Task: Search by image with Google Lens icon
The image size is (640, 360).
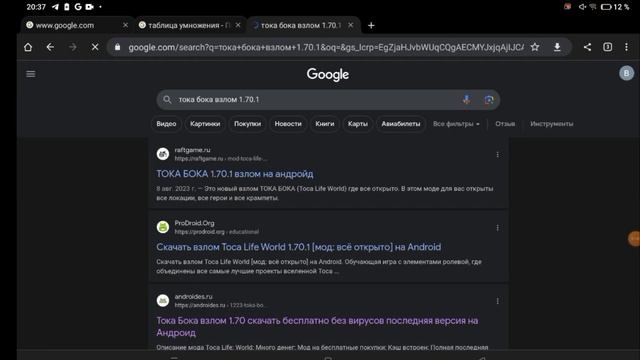Action: point(489,100)
